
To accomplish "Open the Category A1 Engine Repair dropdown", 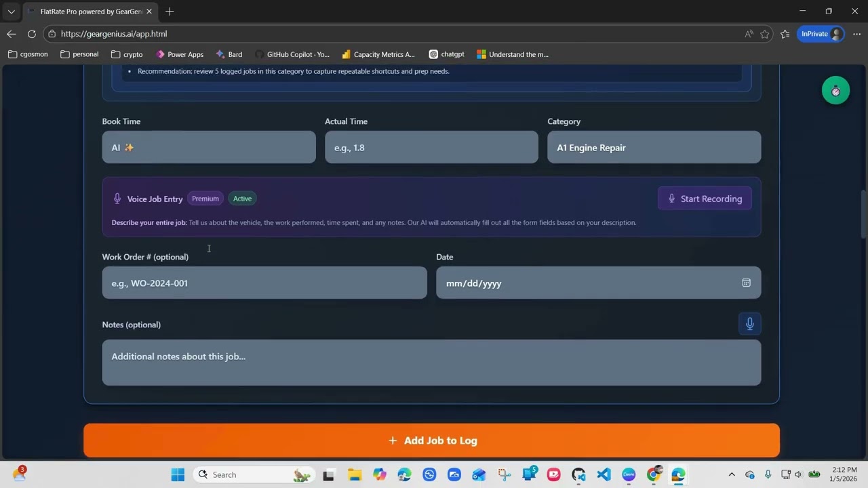I will tap(654, 147).
